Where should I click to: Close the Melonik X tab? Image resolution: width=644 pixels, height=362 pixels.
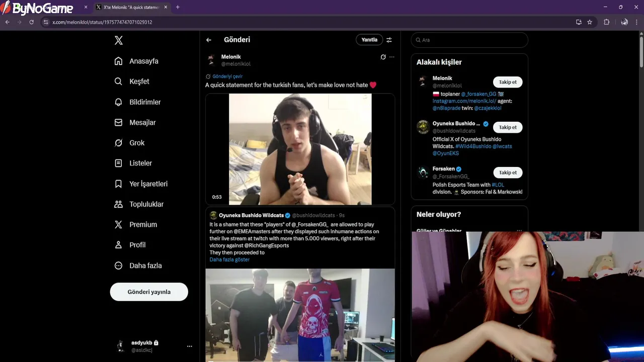166,7
